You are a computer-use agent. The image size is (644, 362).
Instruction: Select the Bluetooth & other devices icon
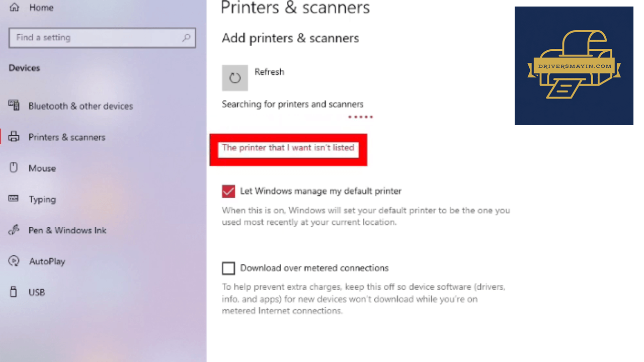click(x=14, y=106)
